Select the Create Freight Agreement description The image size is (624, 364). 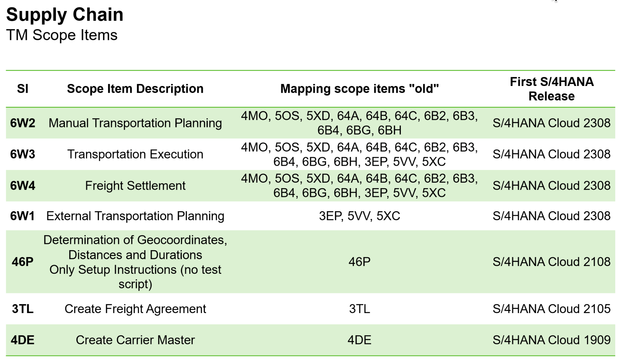(x=135, y=309)
